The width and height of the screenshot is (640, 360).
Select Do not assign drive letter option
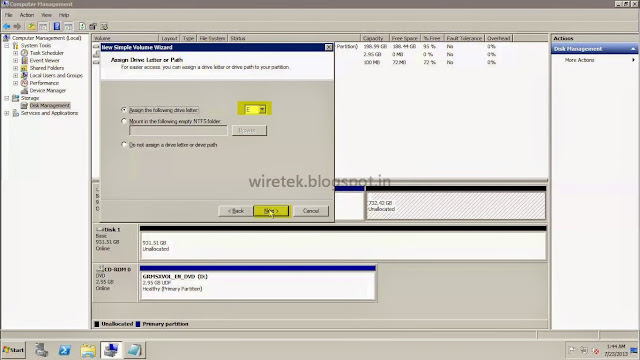point(124,144)
